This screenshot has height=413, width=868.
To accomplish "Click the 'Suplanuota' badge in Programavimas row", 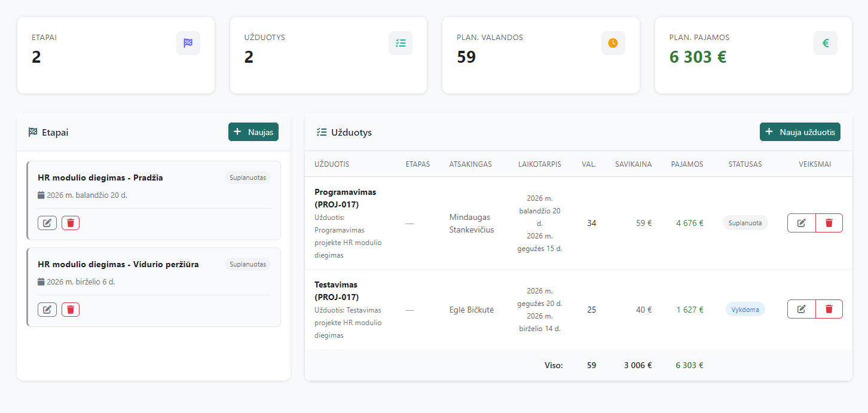I will click(745, 223).
